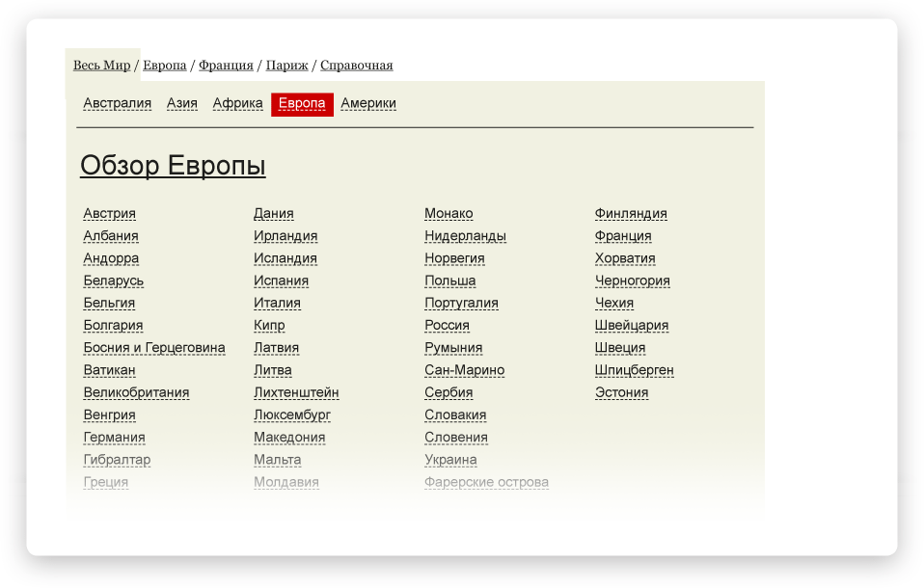The width and height of the screenshot is (924, 588).
Task: Open the Лихтенштейн country link
Action: coord(296,393)
